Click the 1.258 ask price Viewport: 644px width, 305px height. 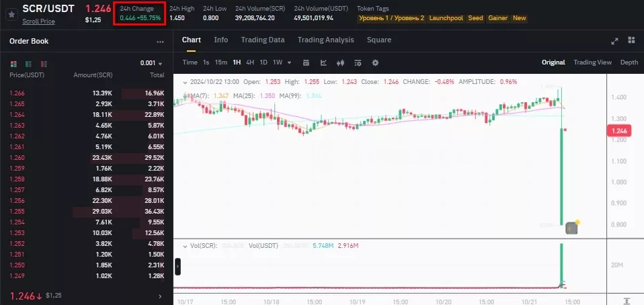pyautogui.click(x=17, y=179)
